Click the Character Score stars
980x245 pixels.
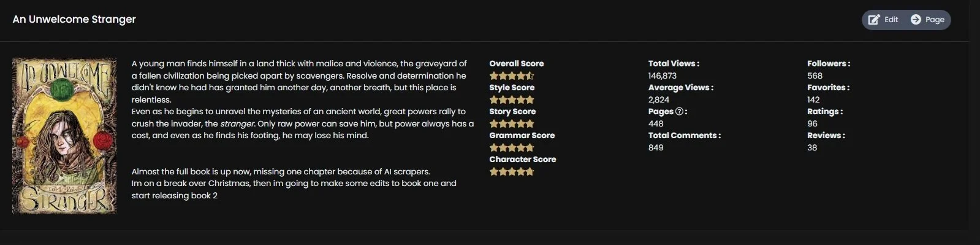(x=512, y=172)
